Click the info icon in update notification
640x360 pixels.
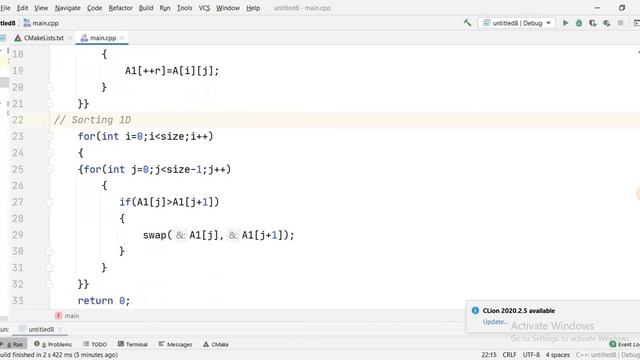tap(475, 311)
